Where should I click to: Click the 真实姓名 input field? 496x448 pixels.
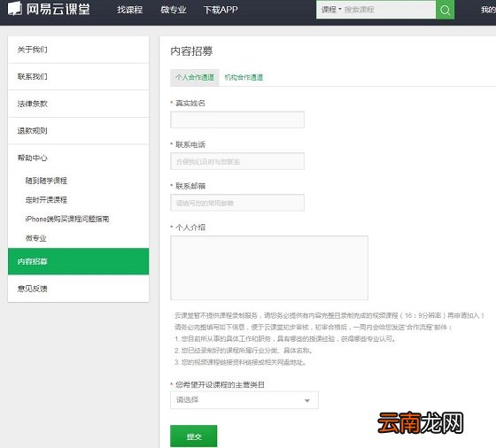[237, 120]
